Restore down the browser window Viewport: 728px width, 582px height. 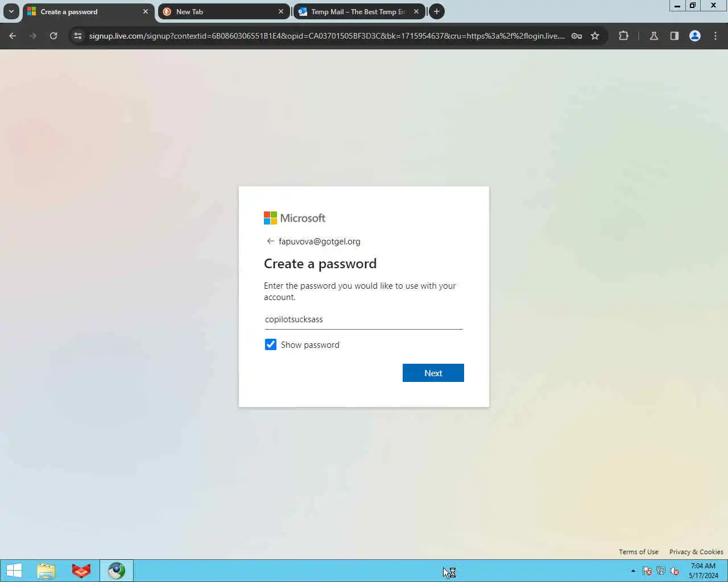click(x=693, y=6)
